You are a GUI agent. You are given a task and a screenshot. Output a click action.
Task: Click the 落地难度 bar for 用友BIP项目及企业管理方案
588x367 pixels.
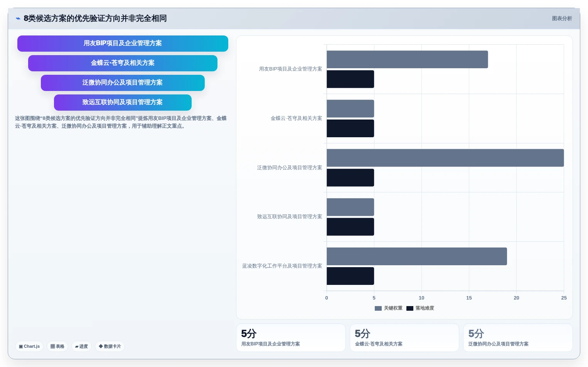tap(350, 79)
